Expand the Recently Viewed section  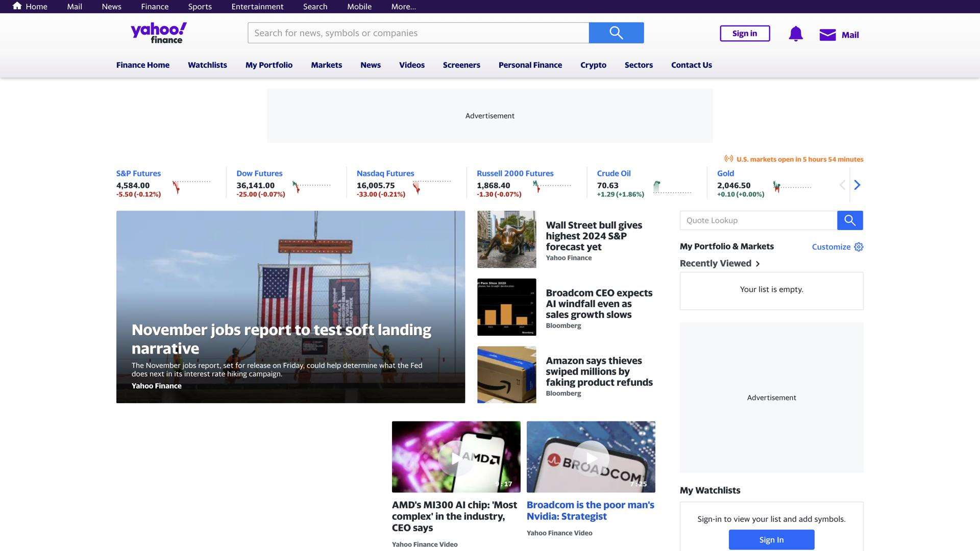tap(758, 264)
